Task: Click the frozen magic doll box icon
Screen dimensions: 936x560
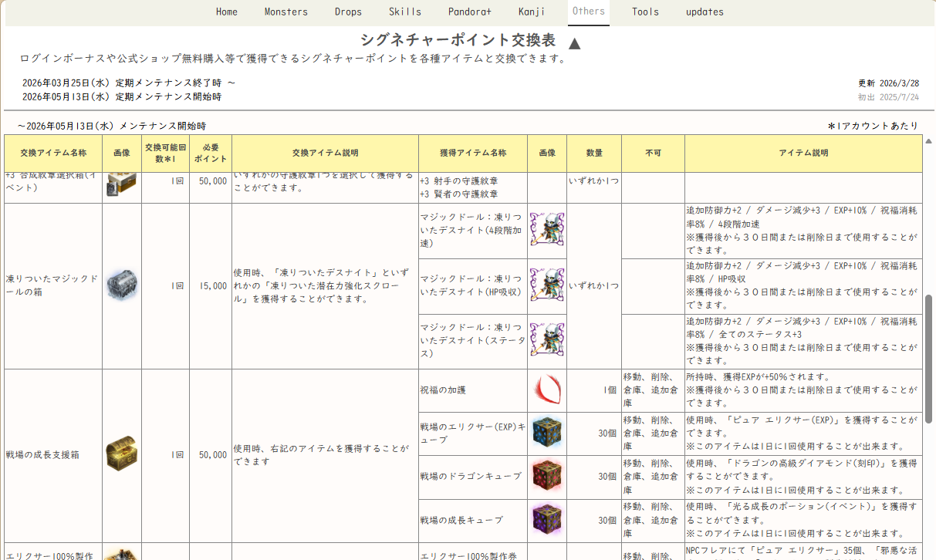Action: point(122,285)
